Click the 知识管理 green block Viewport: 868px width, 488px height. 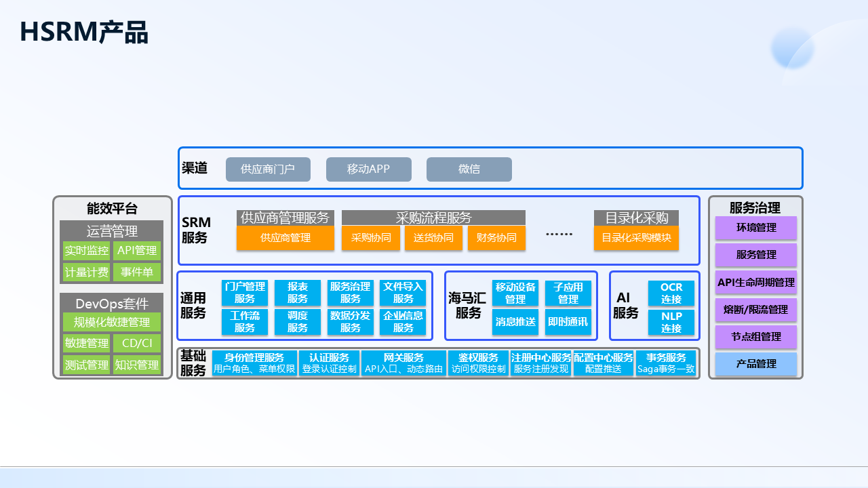pyautogui.click(x=137, y=365)
